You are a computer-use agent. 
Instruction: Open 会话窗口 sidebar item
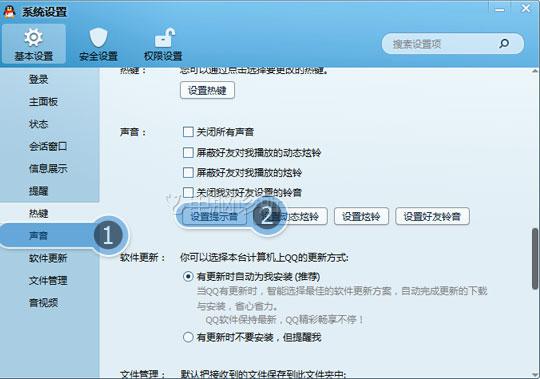click(48, 147)
